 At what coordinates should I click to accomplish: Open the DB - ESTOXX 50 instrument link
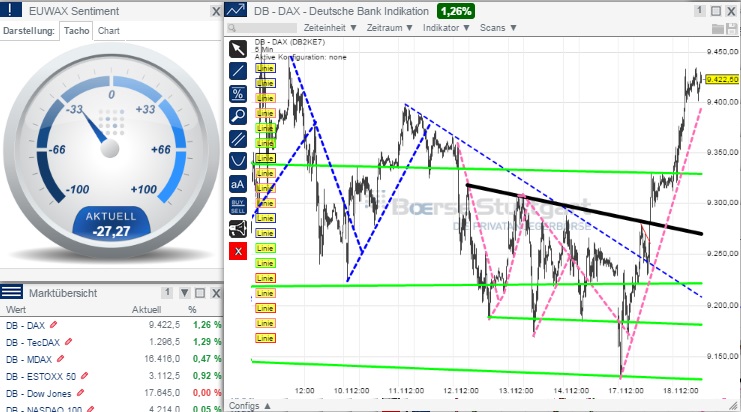41,377
